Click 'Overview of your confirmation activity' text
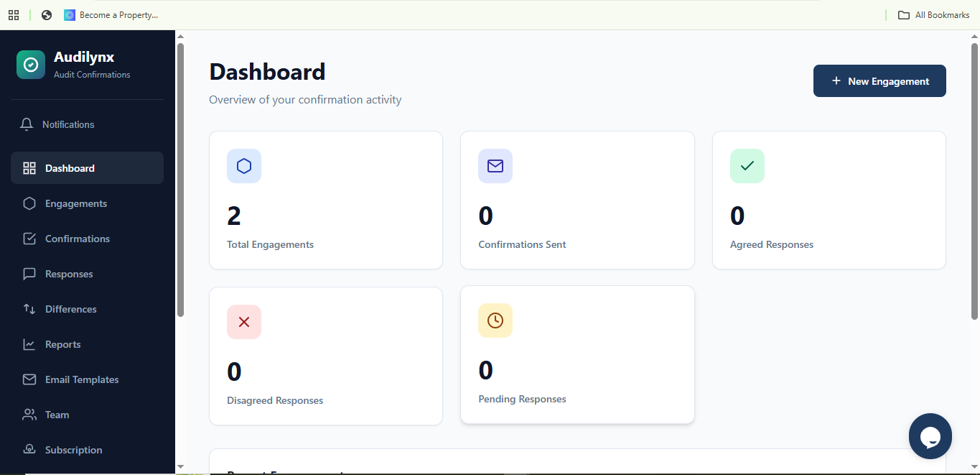The image size is (980, 475). pyautogui.click(x=305, y=100)
